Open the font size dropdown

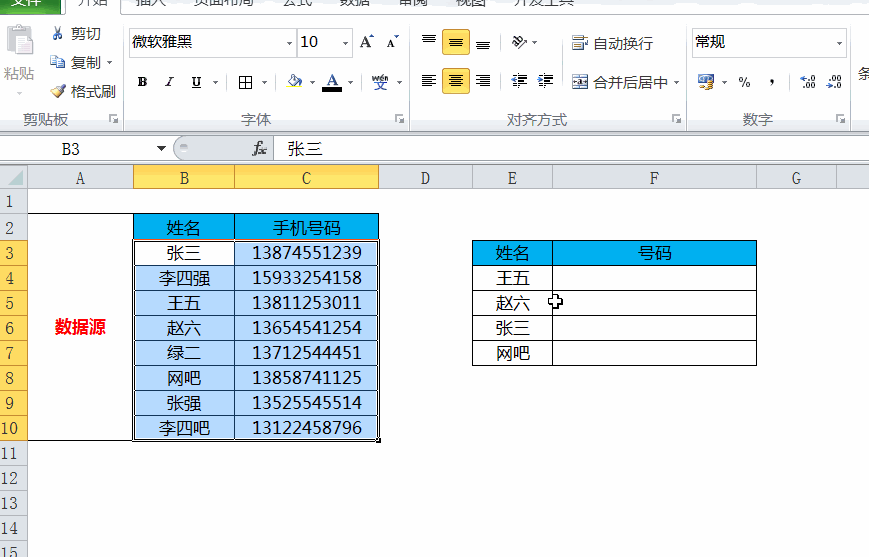(x=345, y=43)
